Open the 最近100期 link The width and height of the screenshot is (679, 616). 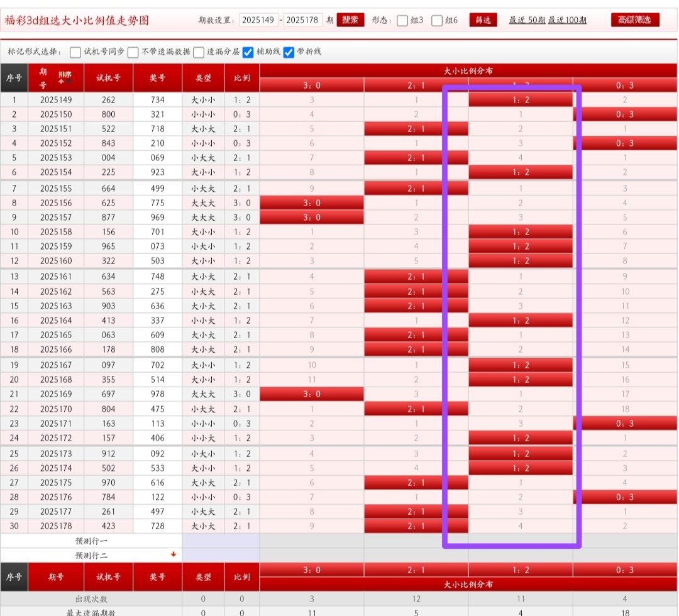(567, 20)
